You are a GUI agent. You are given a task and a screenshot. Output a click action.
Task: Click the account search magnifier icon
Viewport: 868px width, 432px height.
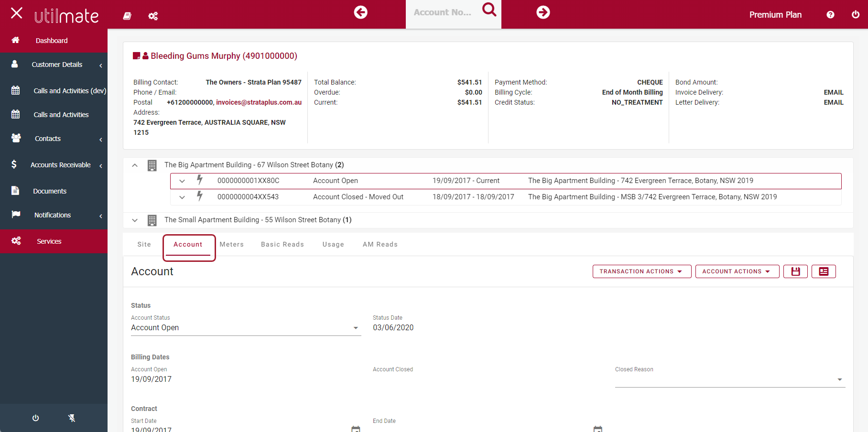coord(489,9)
